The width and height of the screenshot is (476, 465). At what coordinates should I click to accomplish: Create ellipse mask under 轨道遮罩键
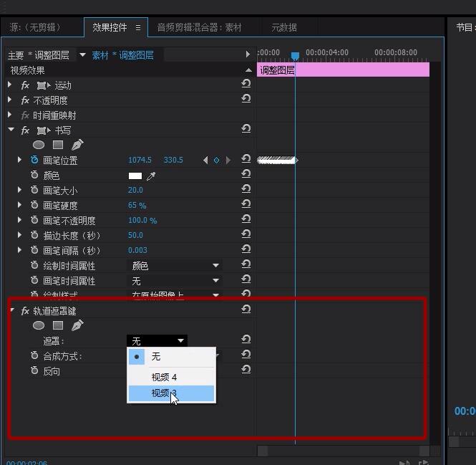(x=39, y=325)
